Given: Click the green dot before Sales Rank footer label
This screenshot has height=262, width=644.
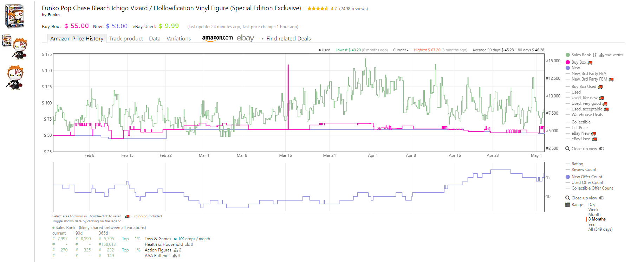Looking at the screenshot, I should (x=53, y=228).
